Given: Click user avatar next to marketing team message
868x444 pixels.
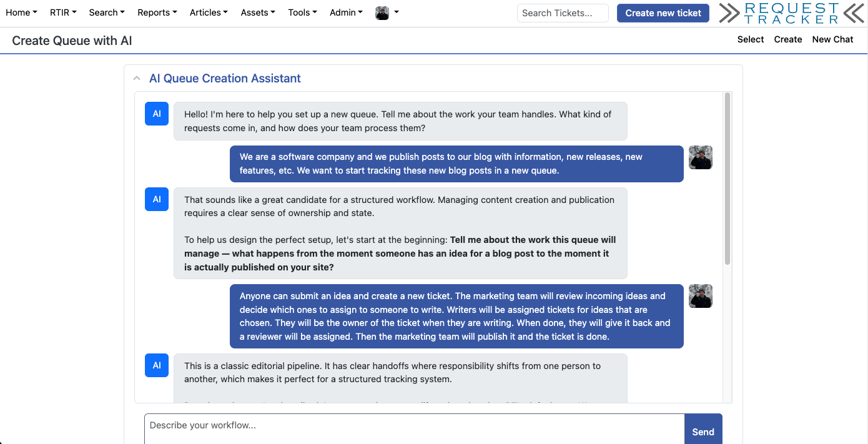Looking at the screenshot, I should coord(701,296).
